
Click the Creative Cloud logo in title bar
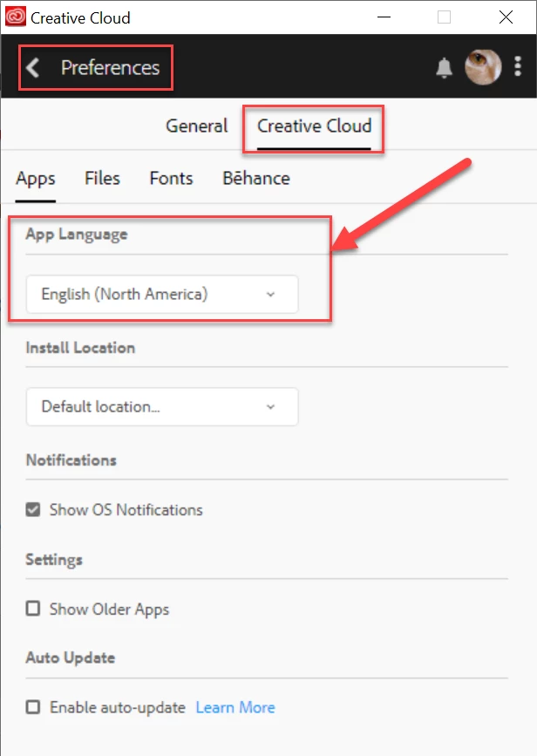pyautogui.click(x=15, y=17)
